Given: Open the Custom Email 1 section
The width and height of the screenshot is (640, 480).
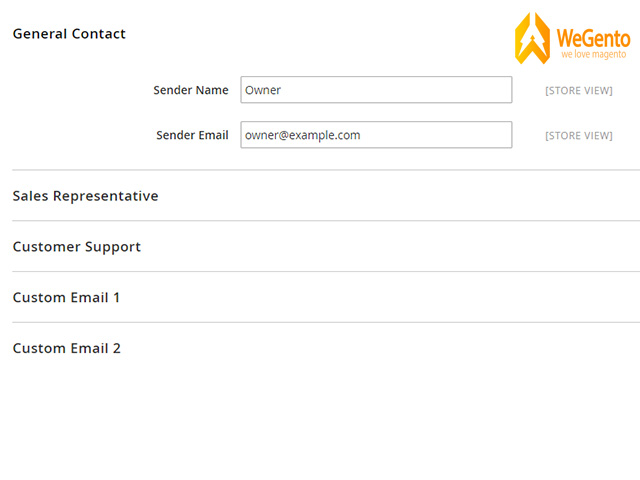Looking at the screenshot, I should click(66, 298).
